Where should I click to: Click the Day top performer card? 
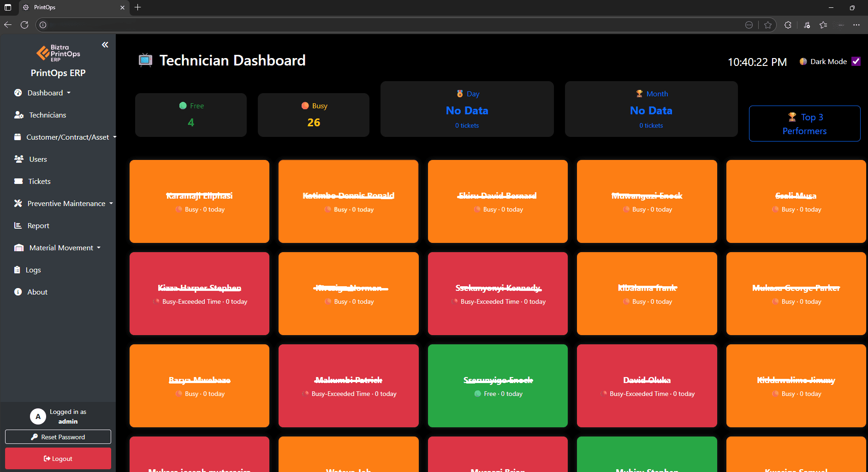tap(467, 109)
